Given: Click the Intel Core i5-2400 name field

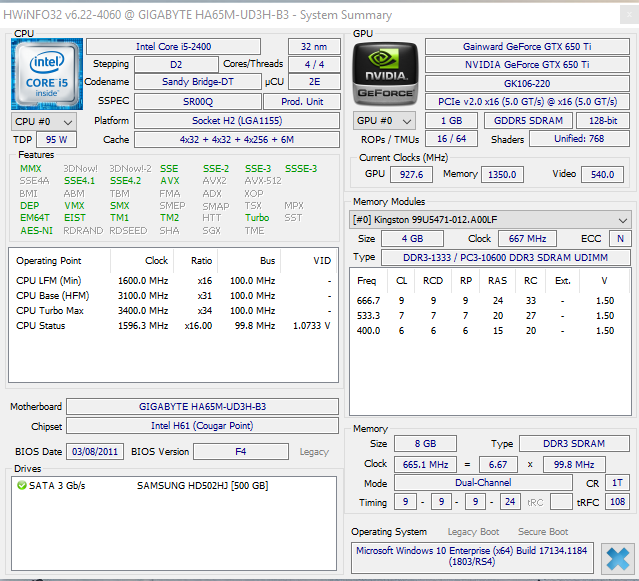Looking at the screenshot, I should (x=174, y=46).
